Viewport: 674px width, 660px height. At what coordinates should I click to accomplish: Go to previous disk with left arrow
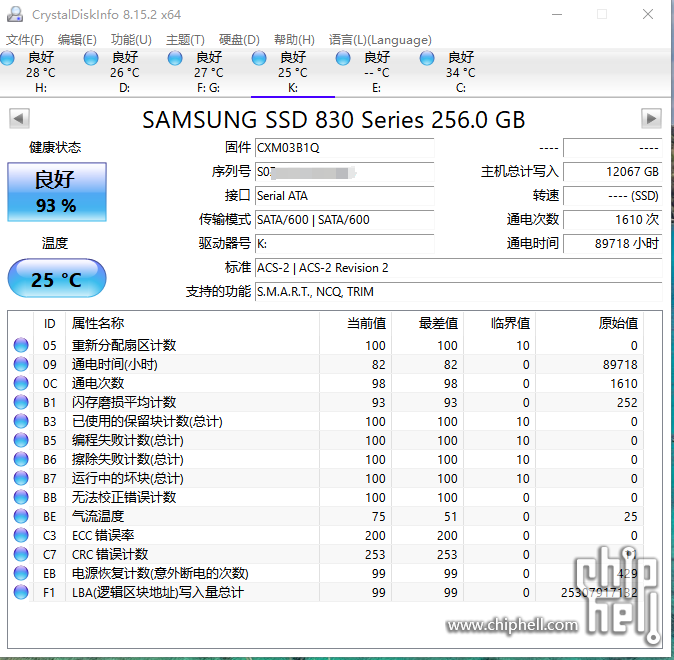click(19, 118)
